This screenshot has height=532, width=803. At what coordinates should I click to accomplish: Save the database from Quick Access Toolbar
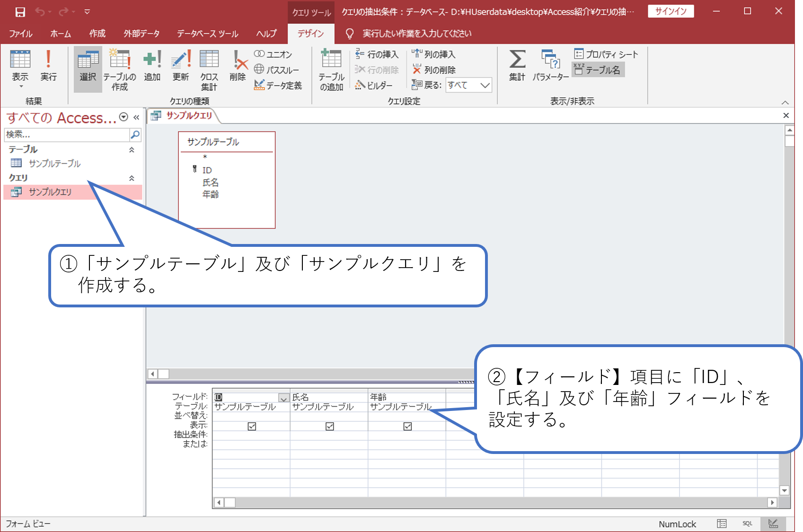click(x=19, y=11)
